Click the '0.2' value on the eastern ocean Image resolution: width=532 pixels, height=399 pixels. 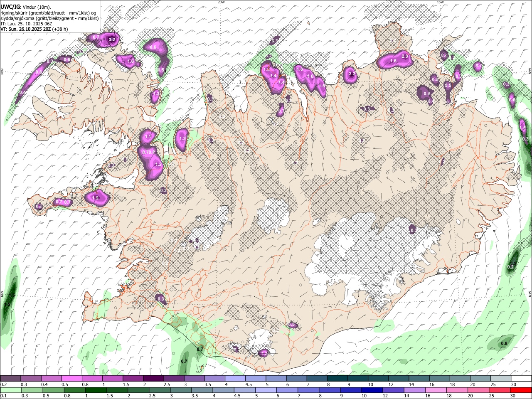pyautogui.click(x=511, y=267)
